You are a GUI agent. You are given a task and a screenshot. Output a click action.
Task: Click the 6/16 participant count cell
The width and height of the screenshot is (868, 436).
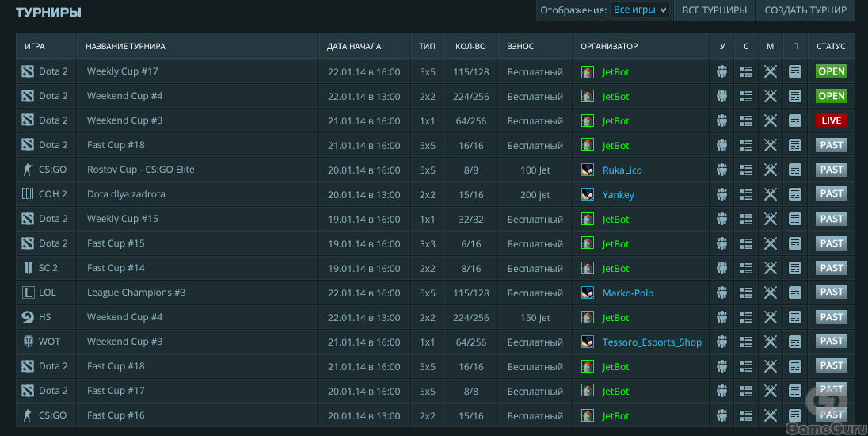click(471, 243)
